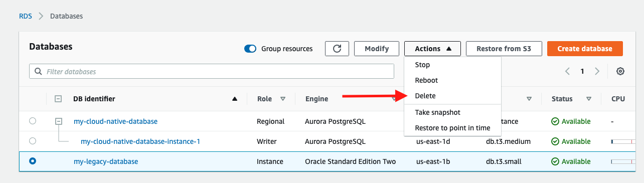Select radio button for my-cloud-native-database-instance-1
Viewport: 644px width, 183px height.
click(x=33, y=141)
